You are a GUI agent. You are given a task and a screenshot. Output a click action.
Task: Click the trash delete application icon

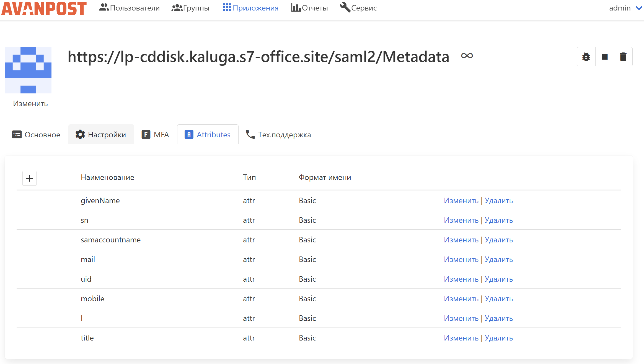click(623, 57)
